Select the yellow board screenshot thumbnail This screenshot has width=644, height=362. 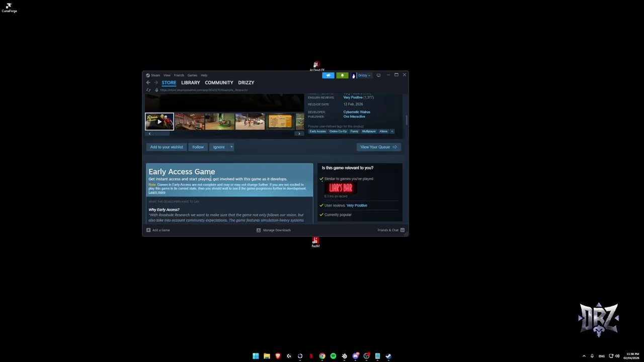(x=280, y=122)
